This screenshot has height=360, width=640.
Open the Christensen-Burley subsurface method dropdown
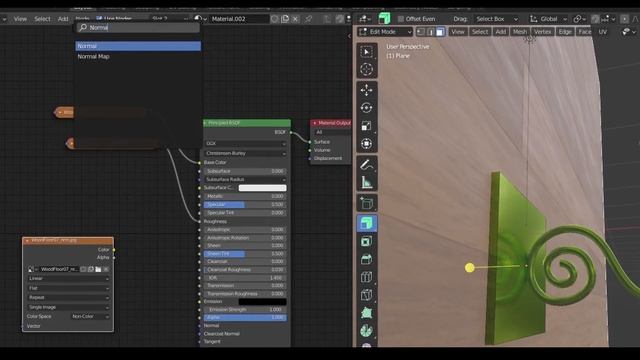pyautogui.click(x=245, y=153)
